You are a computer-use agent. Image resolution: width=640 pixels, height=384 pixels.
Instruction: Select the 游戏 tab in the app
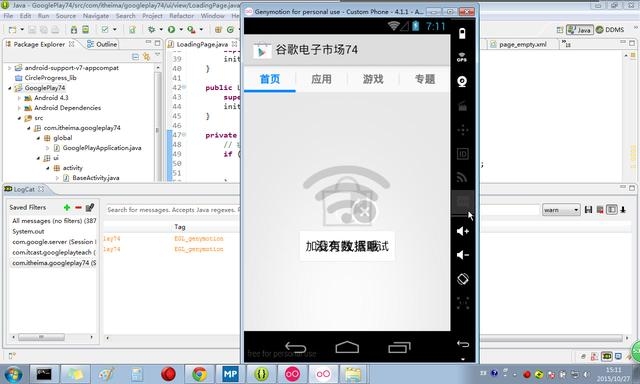click(x=373, y=79)
